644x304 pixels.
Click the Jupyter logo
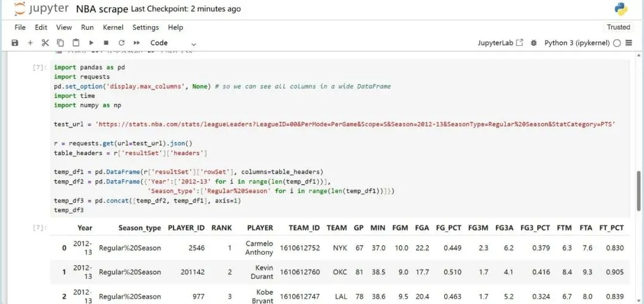pyautogui.click(x=41, y=9)
